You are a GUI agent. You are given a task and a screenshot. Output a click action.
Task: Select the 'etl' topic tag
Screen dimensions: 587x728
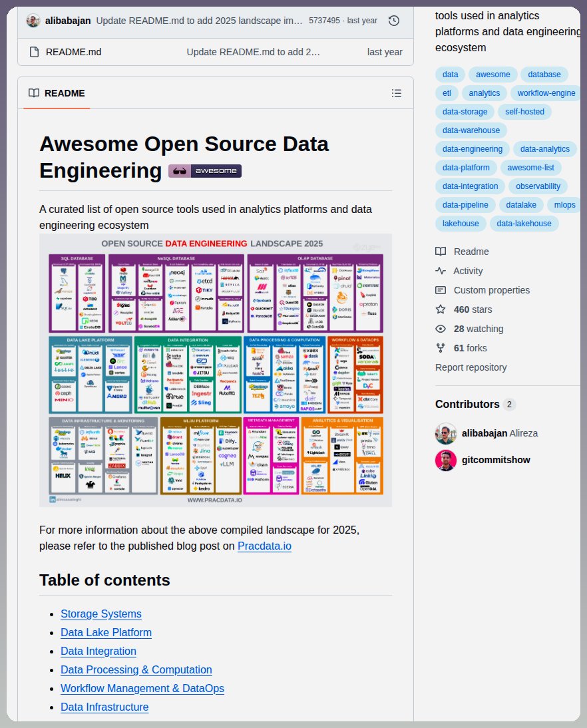(447, 93)
